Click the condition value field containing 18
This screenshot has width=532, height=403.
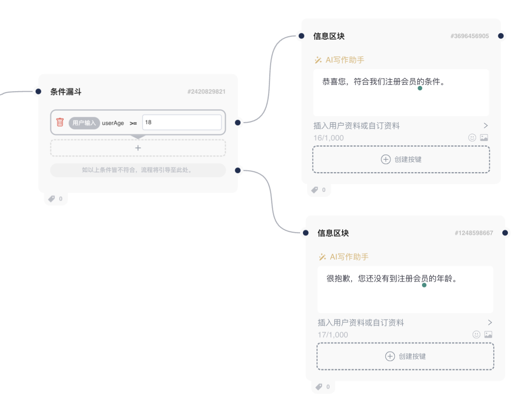click(182, 122)
